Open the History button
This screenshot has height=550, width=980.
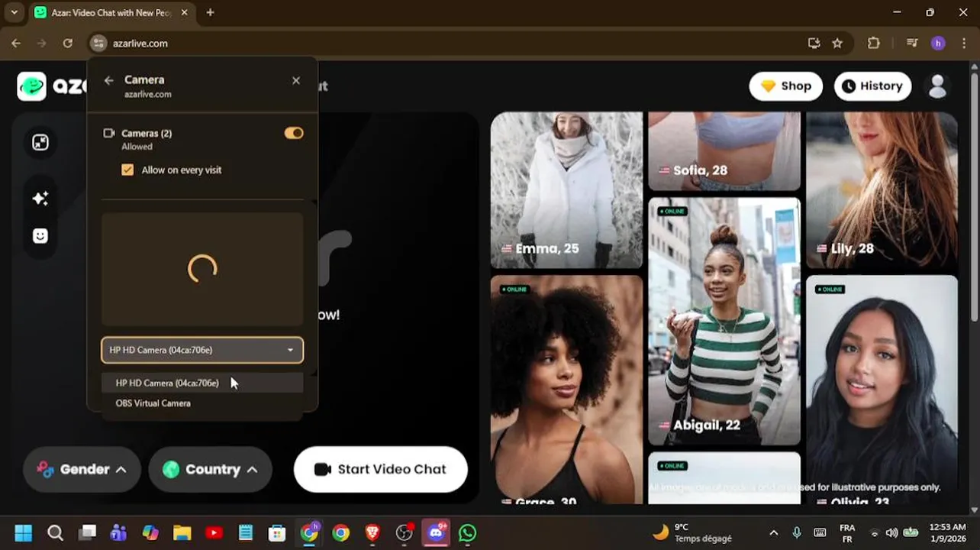[x=872, y=86]
